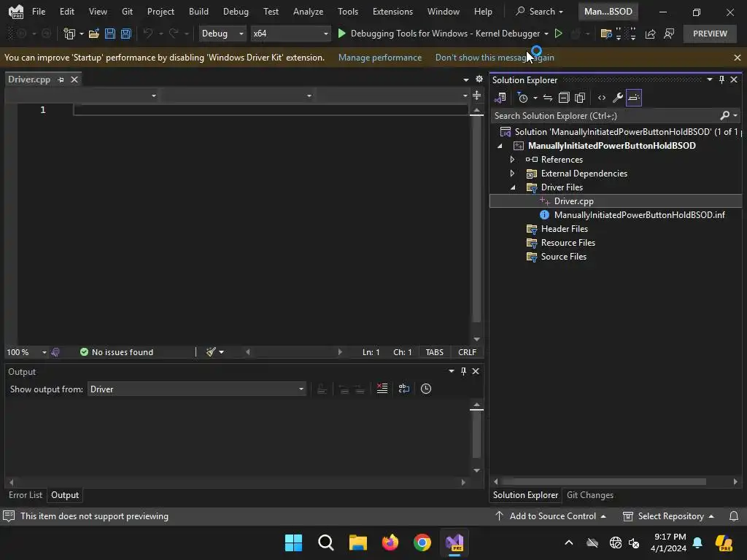Click the Show All Files icon

pyautogui.click(x=580, y=98)
